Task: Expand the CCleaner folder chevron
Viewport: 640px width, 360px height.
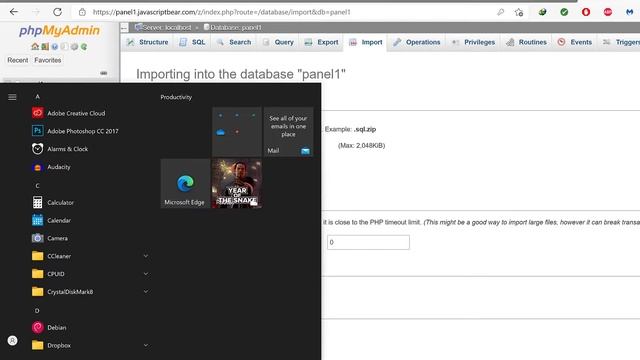Action: coord(146,256)
